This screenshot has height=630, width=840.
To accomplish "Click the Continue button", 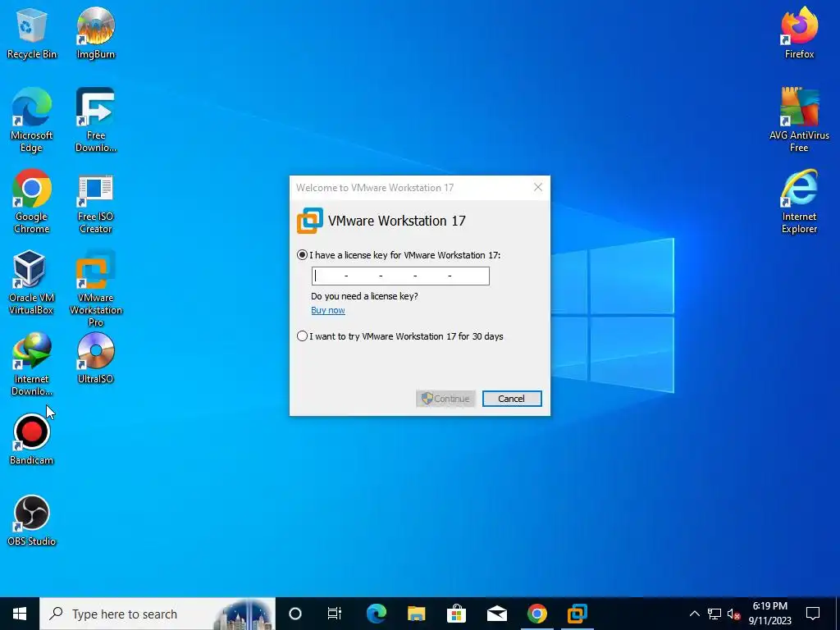I will [x=445, y=399].
